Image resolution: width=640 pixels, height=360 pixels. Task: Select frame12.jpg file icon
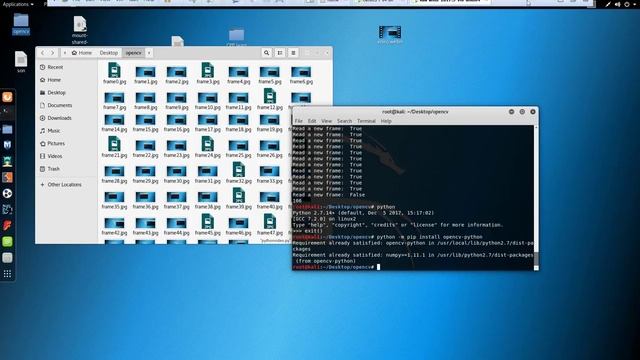coord(270,96)
